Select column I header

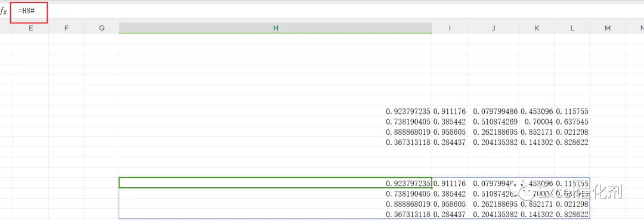(x=450, y=28)
